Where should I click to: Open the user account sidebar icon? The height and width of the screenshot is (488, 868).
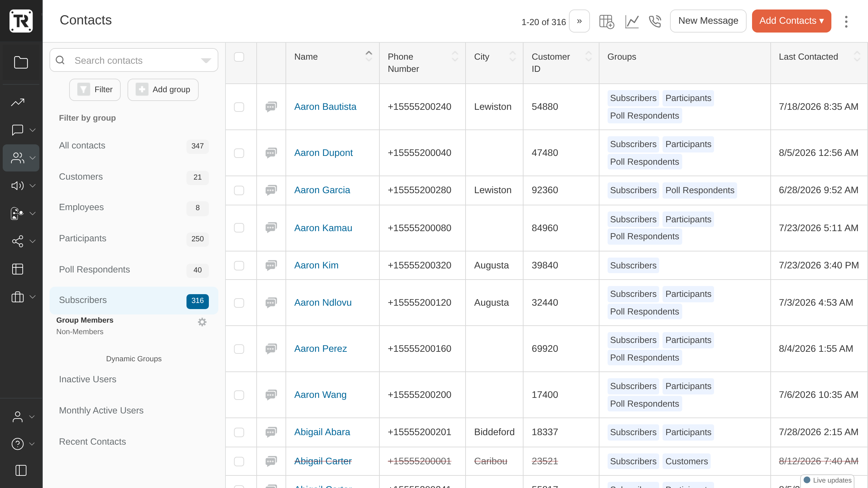point(18,417)
